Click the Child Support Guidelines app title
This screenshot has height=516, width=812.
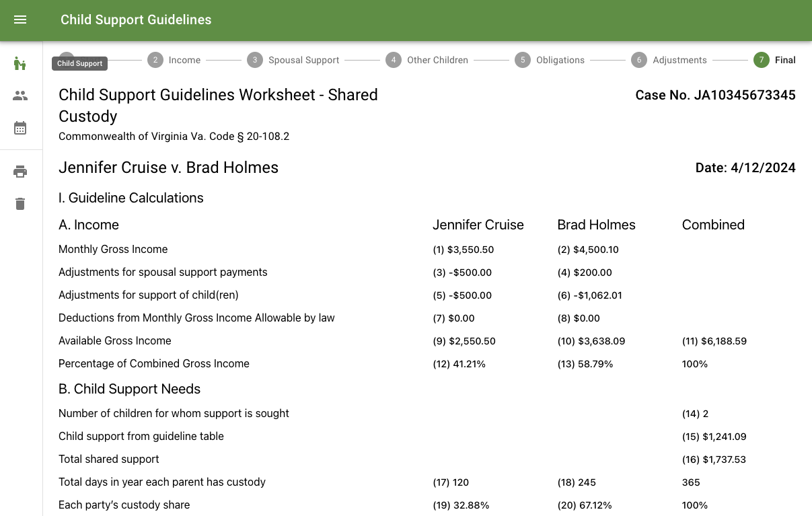[136, 20]
